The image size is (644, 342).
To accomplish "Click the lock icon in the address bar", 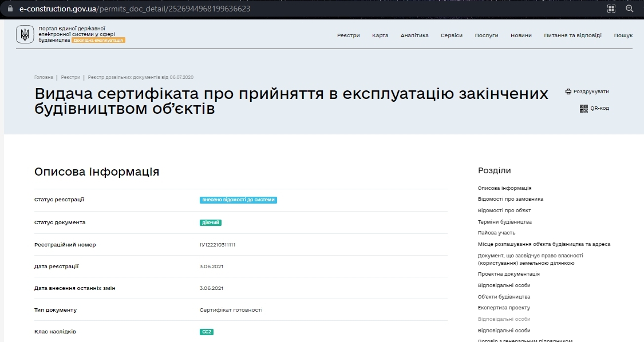I will [x=10, y=8].
